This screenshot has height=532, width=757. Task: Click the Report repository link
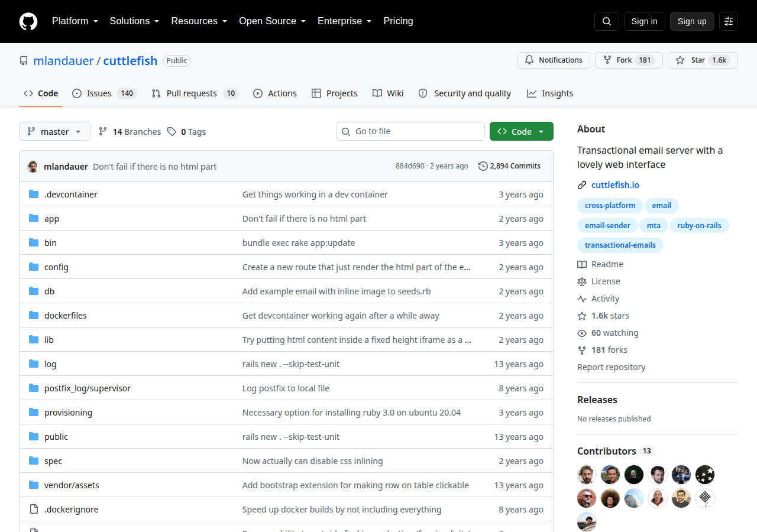coord(612,367)
